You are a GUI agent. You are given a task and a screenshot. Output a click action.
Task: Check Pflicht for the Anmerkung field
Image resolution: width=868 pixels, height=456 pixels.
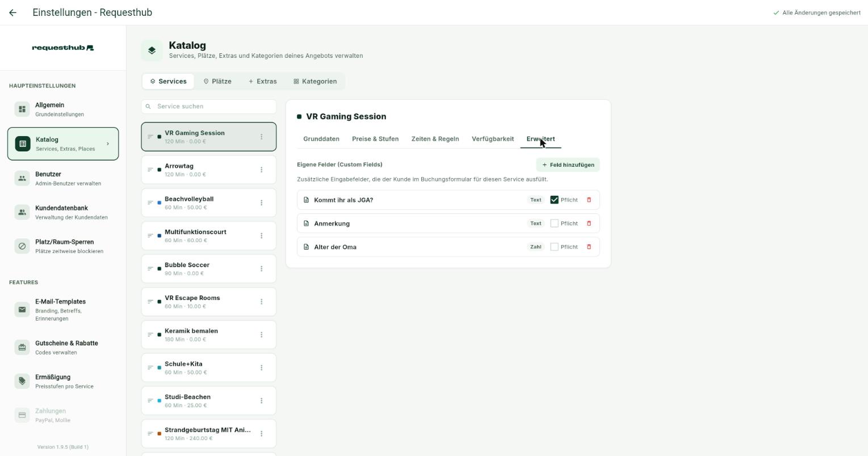coord(555,223)
